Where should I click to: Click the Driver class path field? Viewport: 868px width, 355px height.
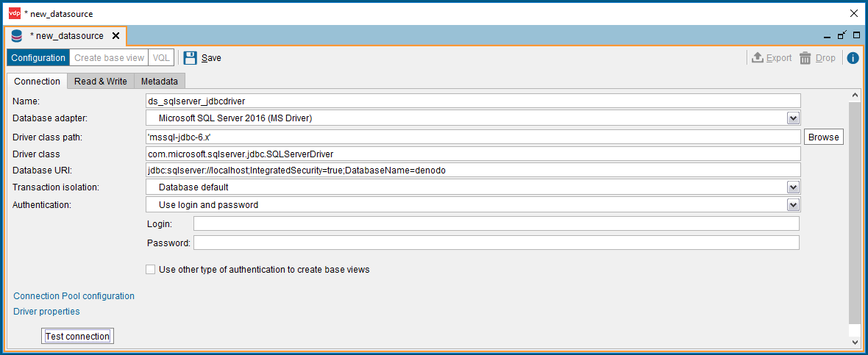[x=473, y=137]
